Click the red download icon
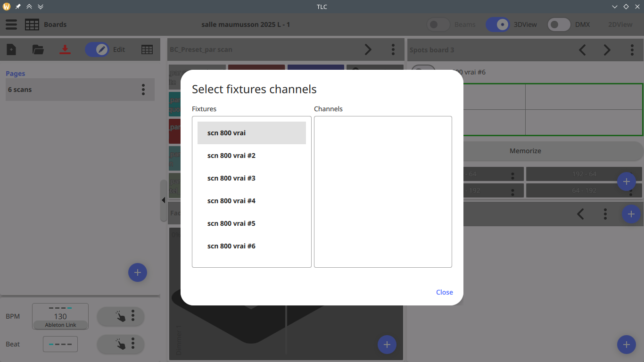 pos(65,49)
